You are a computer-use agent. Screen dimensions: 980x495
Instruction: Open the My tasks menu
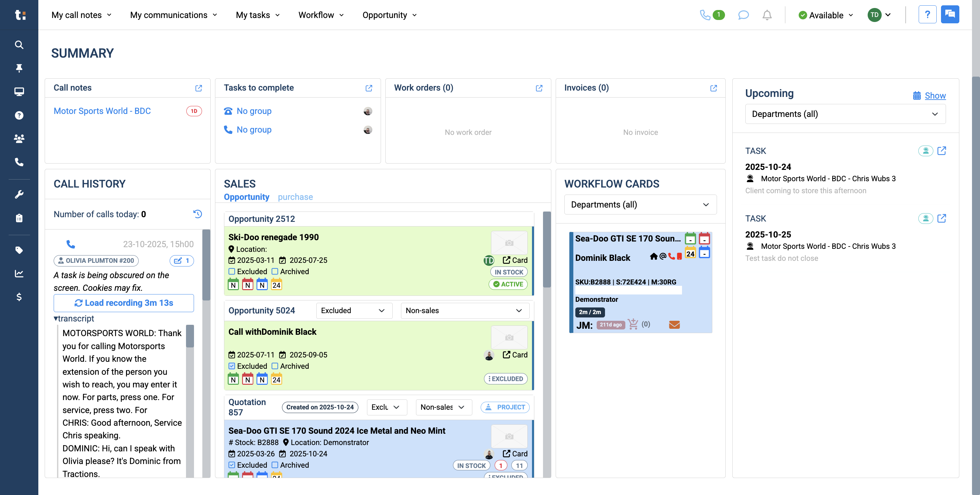tap(258, 15)
